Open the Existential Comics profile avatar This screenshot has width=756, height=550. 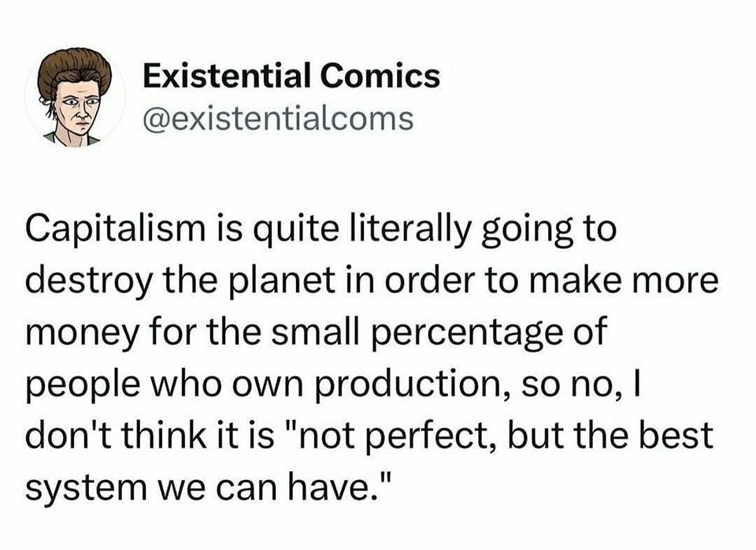(x=75, y=96)
